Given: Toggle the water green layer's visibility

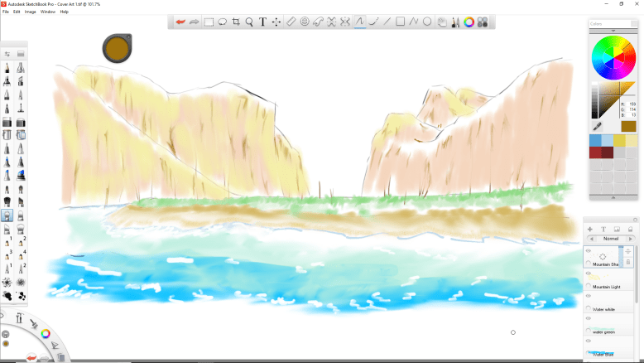Looking at the screenshot, I should click(x=589, y=318).
